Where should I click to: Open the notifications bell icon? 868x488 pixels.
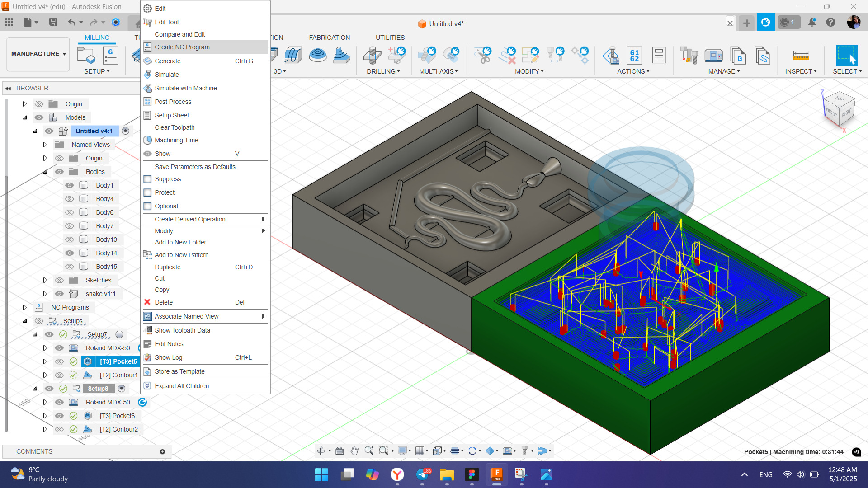812,22
